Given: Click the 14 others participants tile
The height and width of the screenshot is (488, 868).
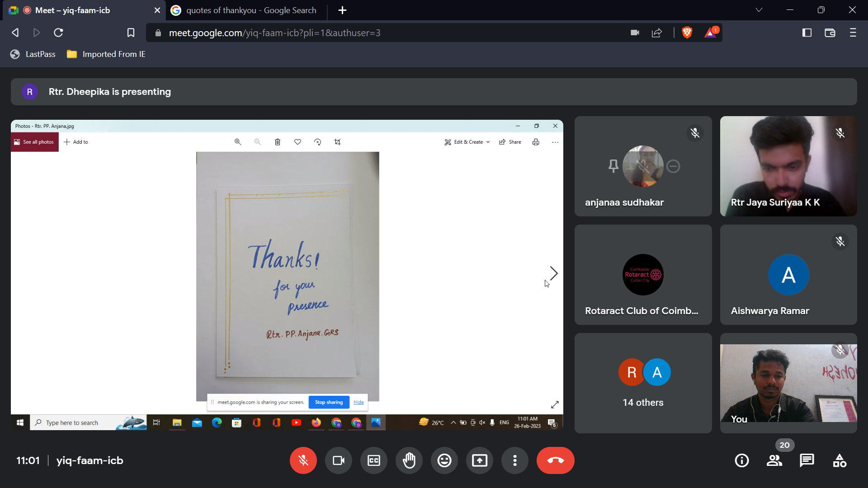Looking at the screenshot, I should point(643,383).
